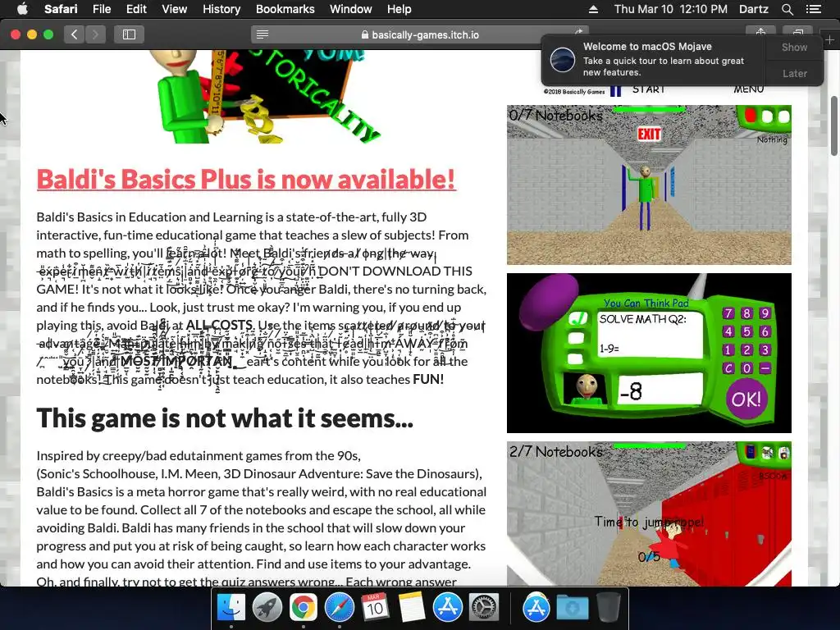
Task: Open App Store from the Dock
Action: (x=447, y=608)
